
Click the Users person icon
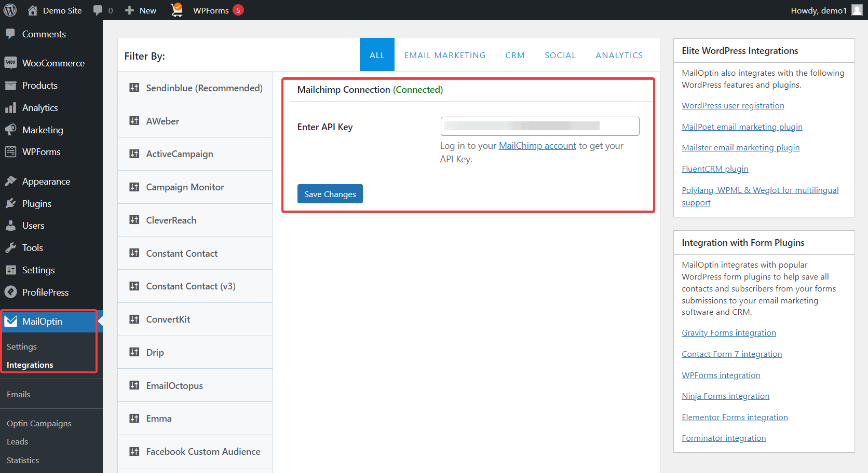[x=10, y=226]
